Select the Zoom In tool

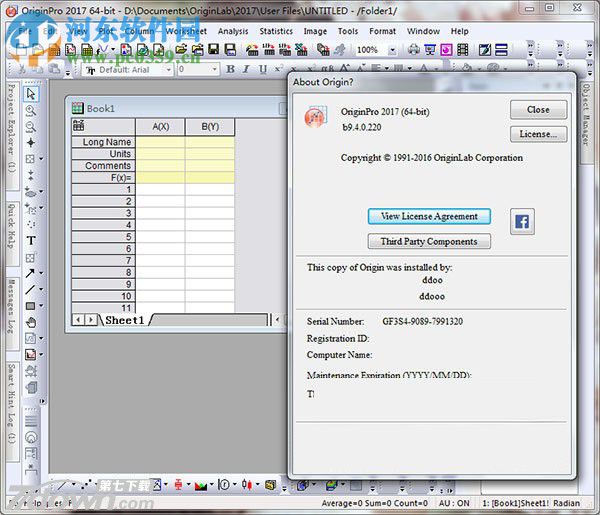[x=31, y=111]
